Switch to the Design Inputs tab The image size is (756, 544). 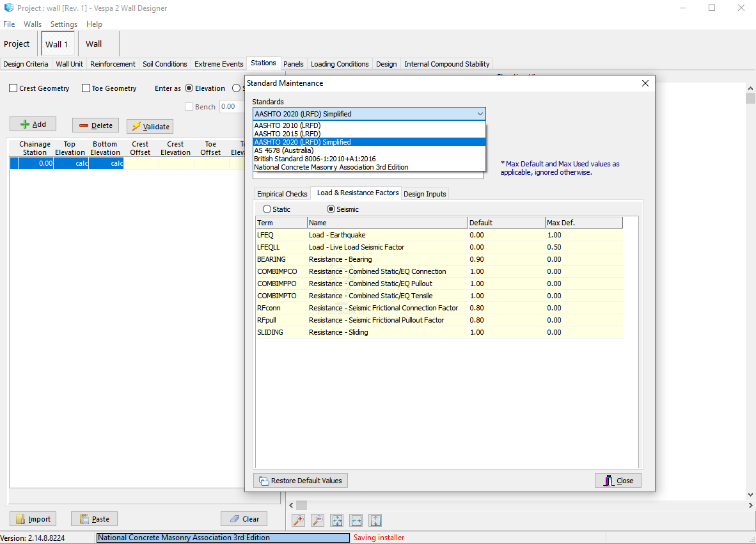425,194
